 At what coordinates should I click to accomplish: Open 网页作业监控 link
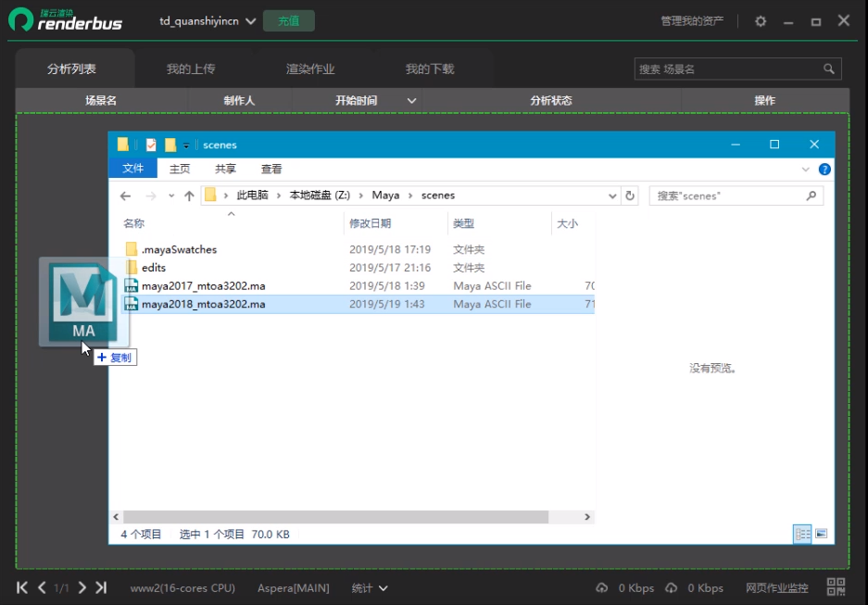click(x=777, y=587)
